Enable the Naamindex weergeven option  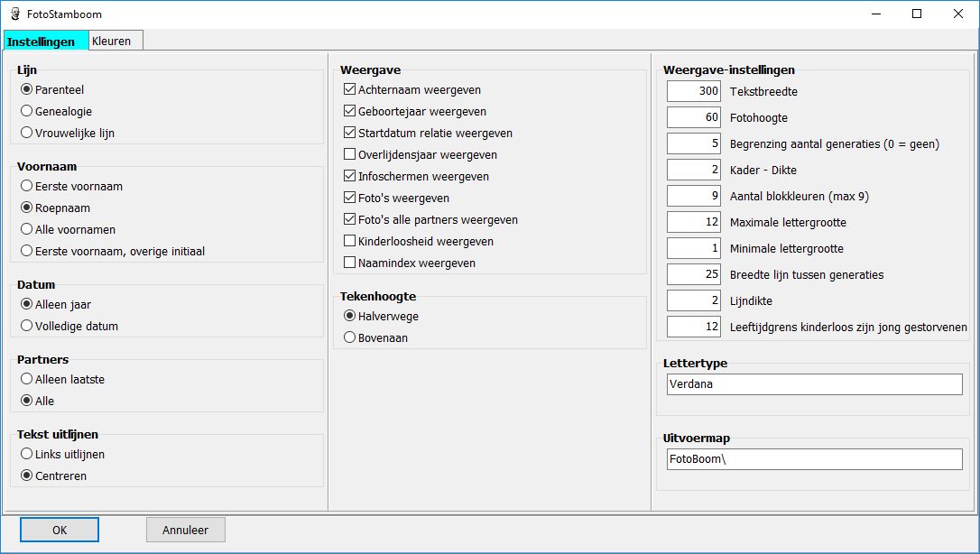350,263
